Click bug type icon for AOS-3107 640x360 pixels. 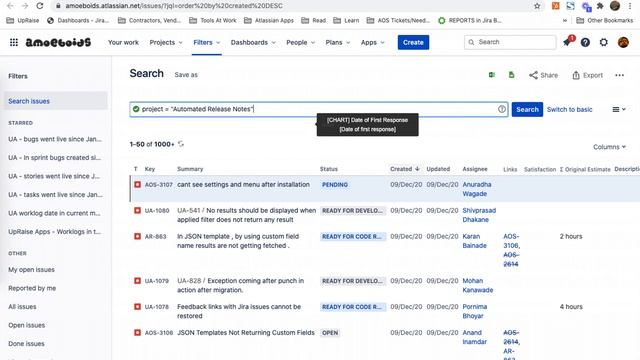click(138, 184)
